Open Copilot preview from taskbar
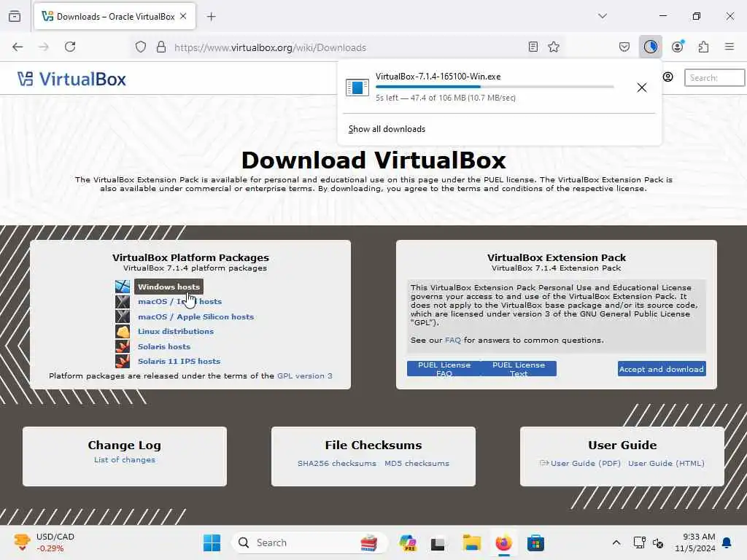 coord(407,542)
